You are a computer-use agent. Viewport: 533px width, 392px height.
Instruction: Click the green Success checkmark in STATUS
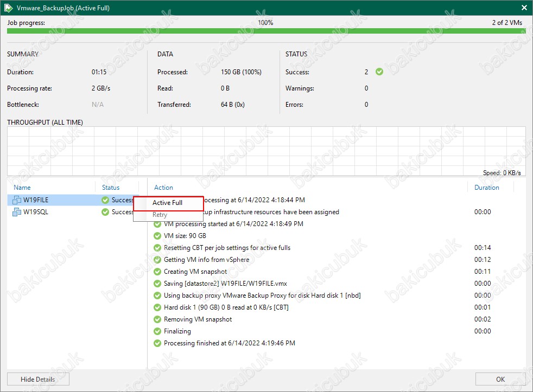379,72
